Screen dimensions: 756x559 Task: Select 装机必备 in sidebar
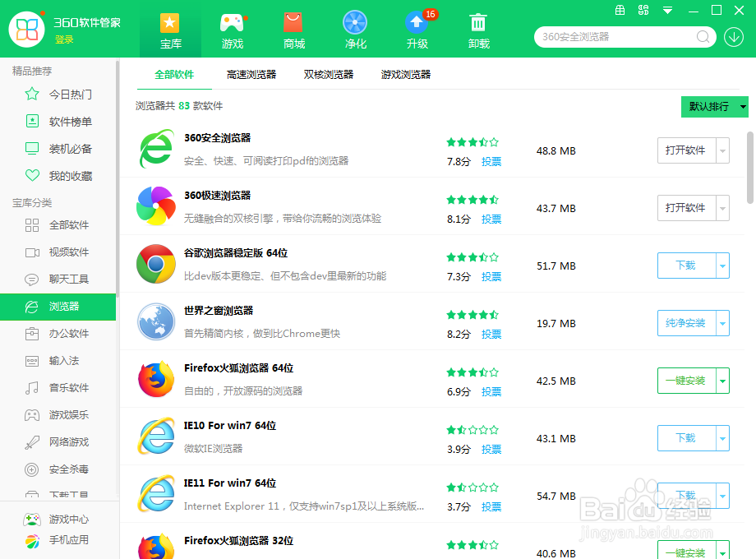58,149
